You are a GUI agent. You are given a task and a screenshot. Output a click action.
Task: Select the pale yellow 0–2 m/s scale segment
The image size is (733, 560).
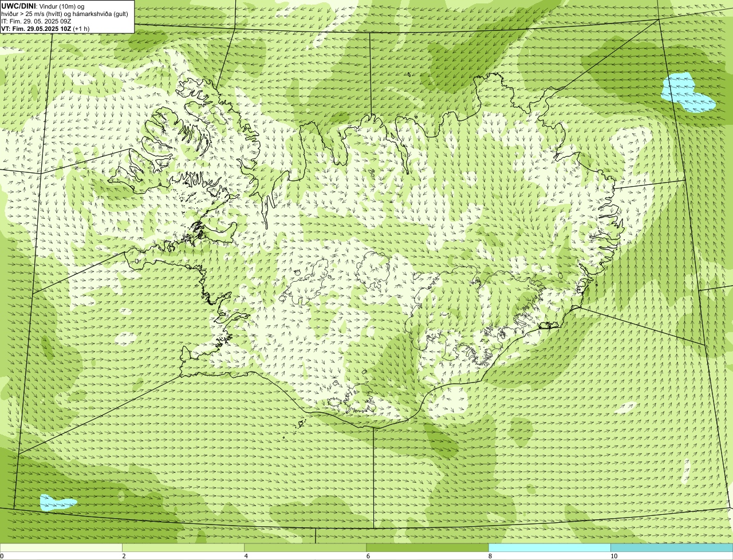pos(61,548)
